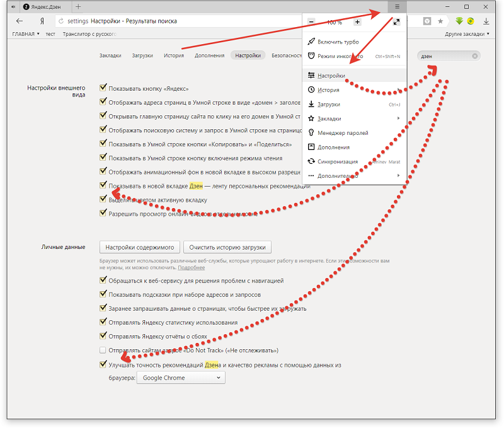504x428 pixels.
Task: Open the тест bookmark
Action: 50,34
